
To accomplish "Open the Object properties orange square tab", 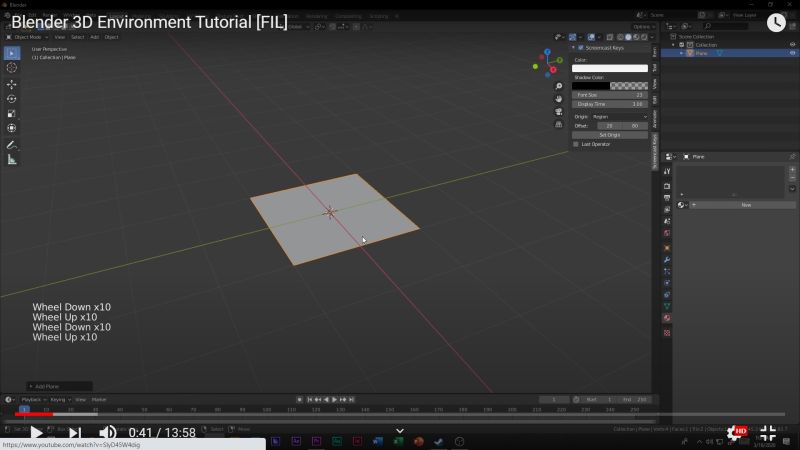I will [667, 248].
